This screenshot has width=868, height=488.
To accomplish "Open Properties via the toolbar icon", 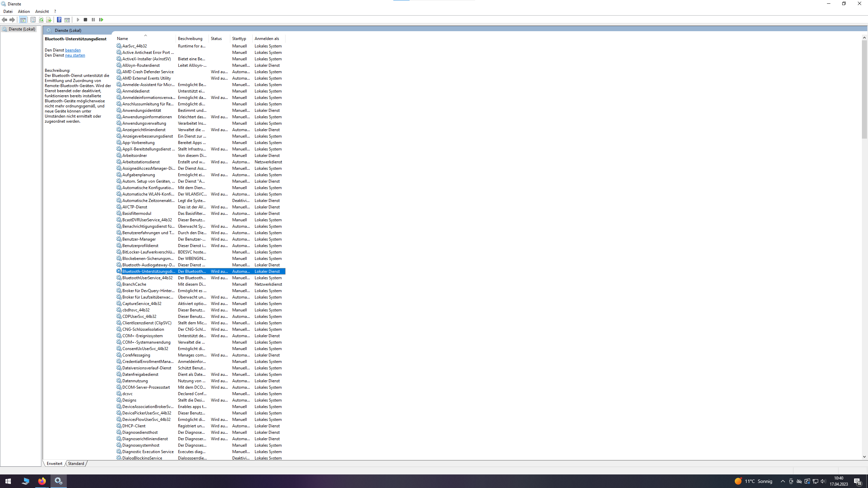I will (x=33, y=20).
